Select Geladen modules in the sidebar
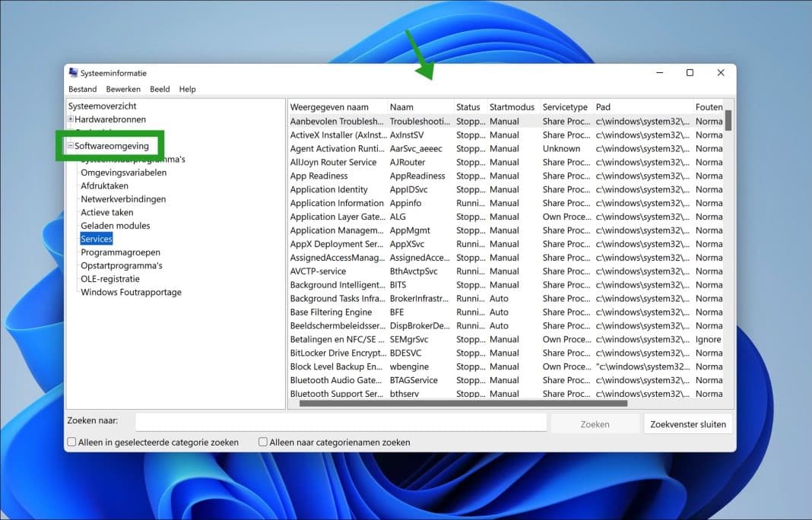 [115, 225]
